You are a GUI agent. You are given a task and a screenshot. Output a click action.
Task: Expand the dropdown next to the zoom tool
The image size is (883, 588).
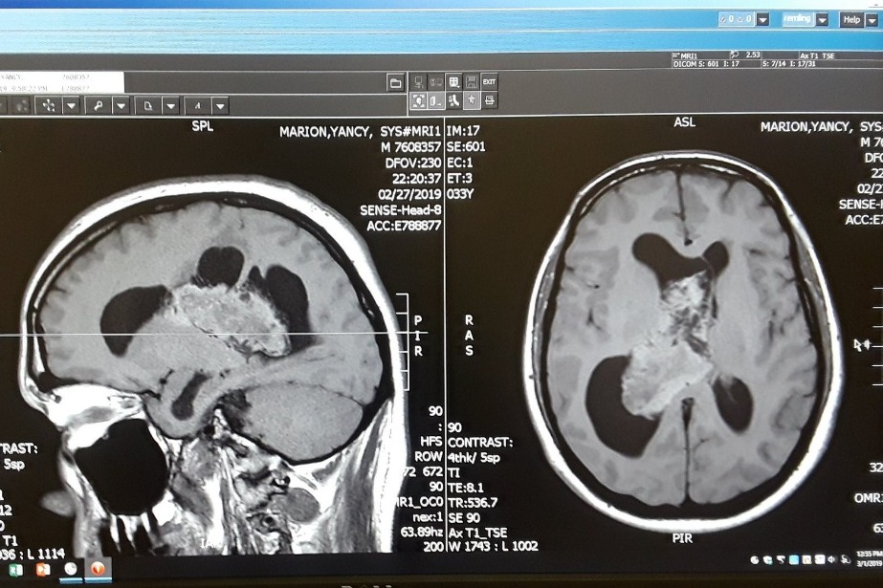click(x=121, y=106)
